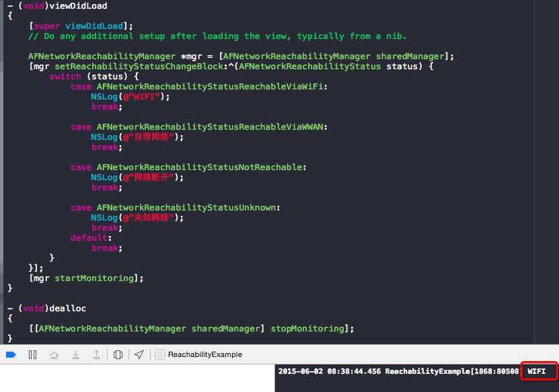The height and width of the screenshot is (392, 559).
Task: Click the simulate location arrow icon
Action: pyautogui.click(x=139, y=354)
